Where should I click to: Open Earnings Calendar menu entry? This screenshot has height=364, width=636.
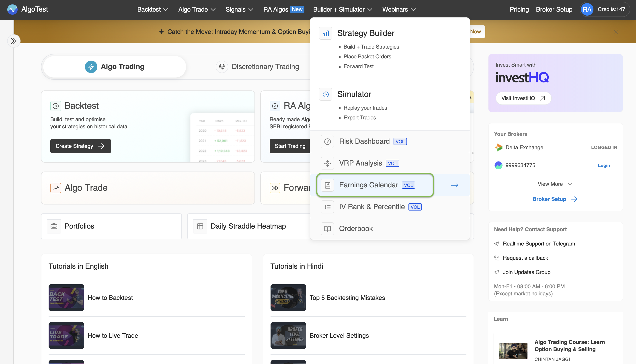coord(390,185)
